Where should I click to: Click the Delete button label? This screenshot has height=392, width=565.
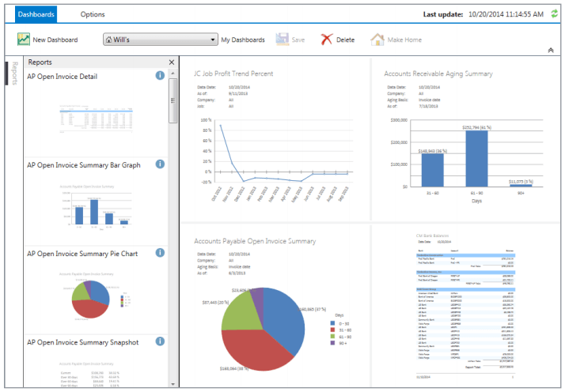[x=345, y=40]
